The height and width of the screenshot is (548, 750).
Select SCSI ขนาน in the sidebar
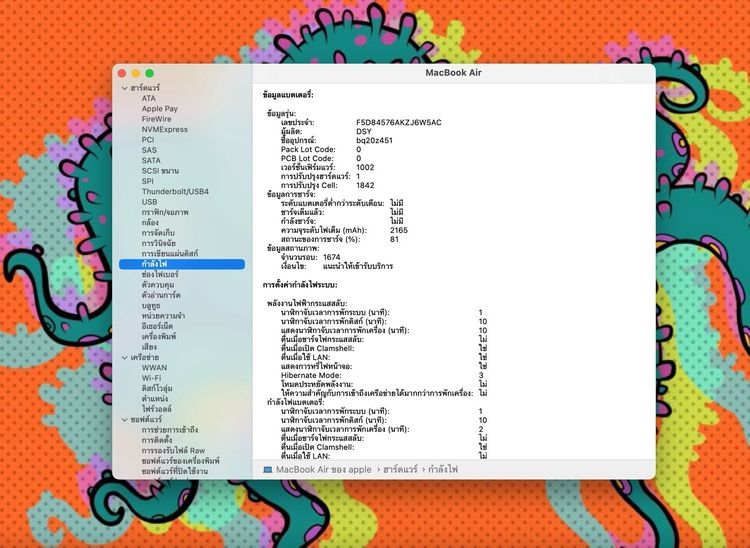coord(160,171)
